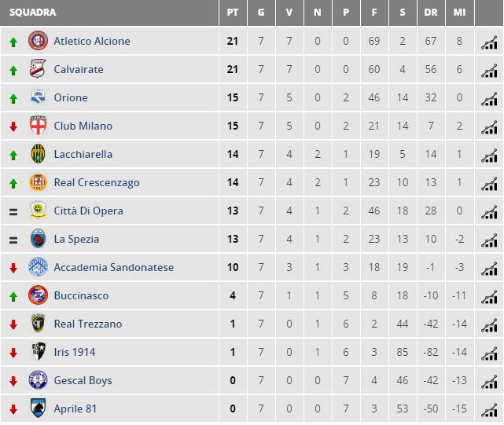Click the Club Milano team crest

(38, 125)
